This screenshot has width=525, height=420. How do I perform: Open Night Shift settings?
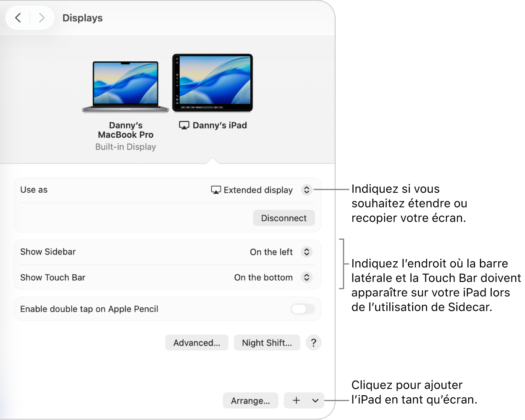[x=267, y=343]
